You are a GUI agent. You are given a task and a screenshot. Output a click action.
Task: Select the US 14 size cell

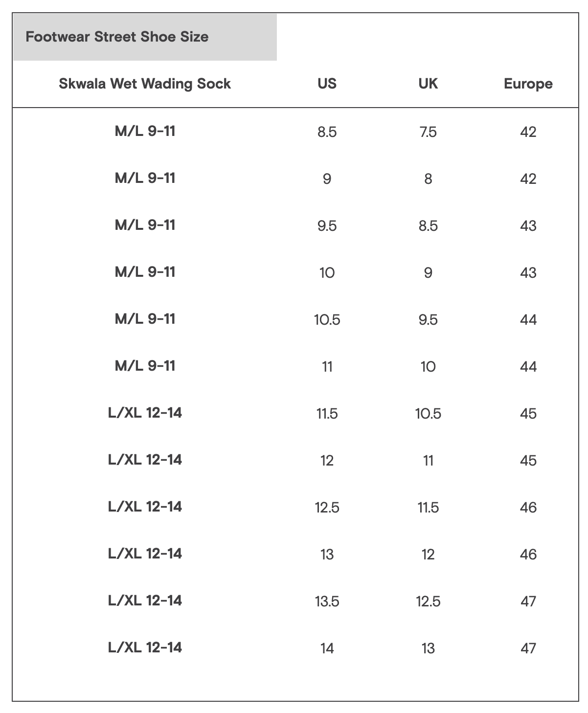(x=327, y=648)
